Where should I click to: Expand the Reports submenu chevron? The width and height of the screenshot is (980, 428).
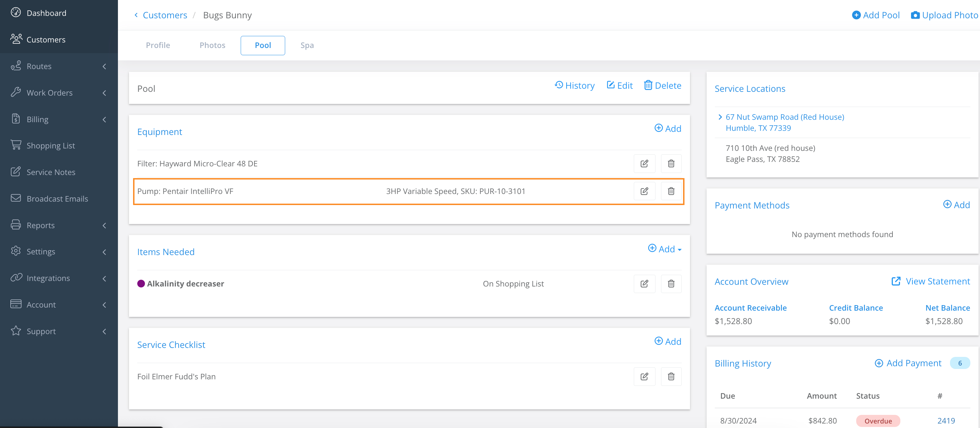[x=104, y=225]
